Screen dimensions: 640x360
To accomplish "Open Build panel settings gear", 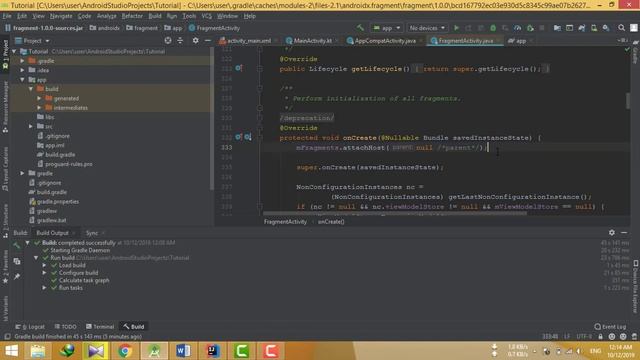I will point(611,232).
